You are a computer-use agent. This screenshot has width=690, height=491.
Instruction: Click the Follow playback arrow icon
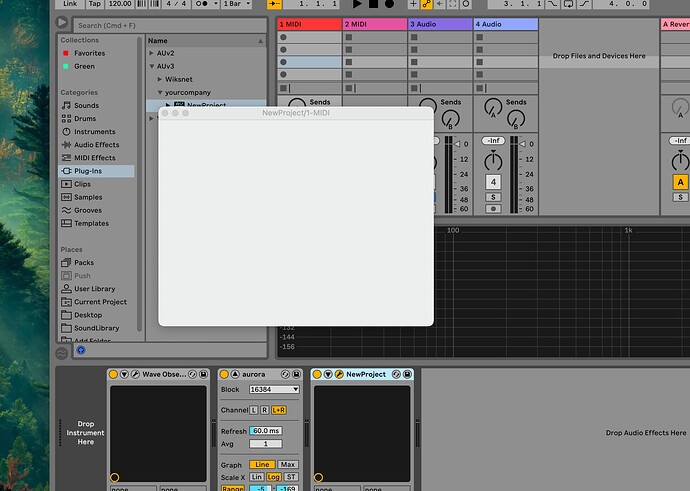point(274,4)
